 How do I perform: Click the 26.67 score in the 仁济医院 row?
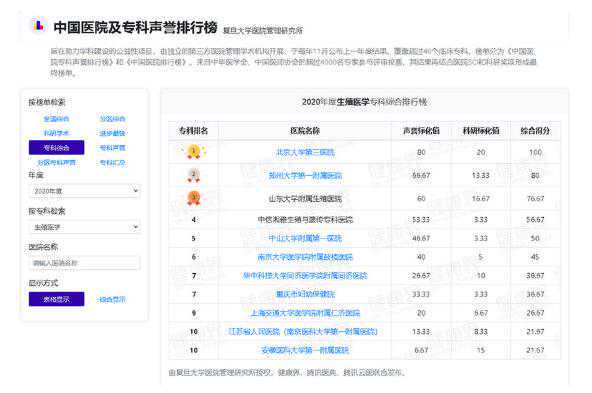click(535, 313)
